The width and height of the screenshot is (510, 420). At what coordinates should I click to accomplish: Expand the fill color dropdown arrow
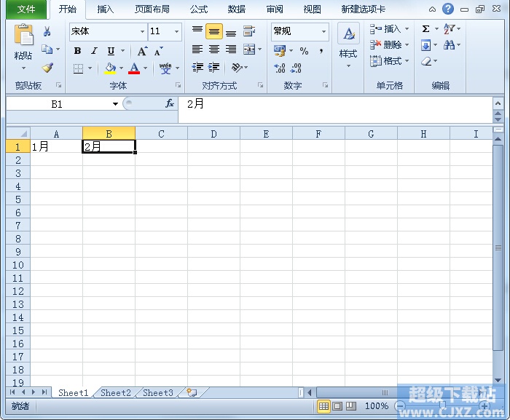click(x=122, y=68)
